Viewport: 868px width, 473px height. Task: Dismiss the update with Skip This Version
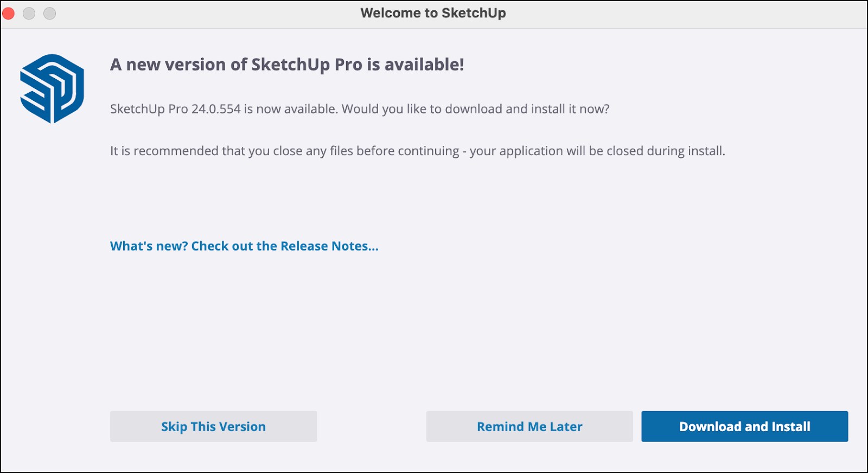coord(213,426)
